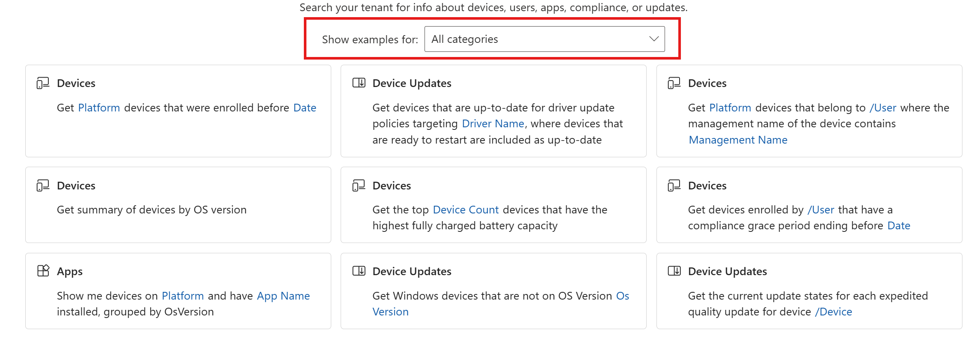980x342 pixels.
Task: Click the dropdown chevron arrow
Action: tap(653, 39)
